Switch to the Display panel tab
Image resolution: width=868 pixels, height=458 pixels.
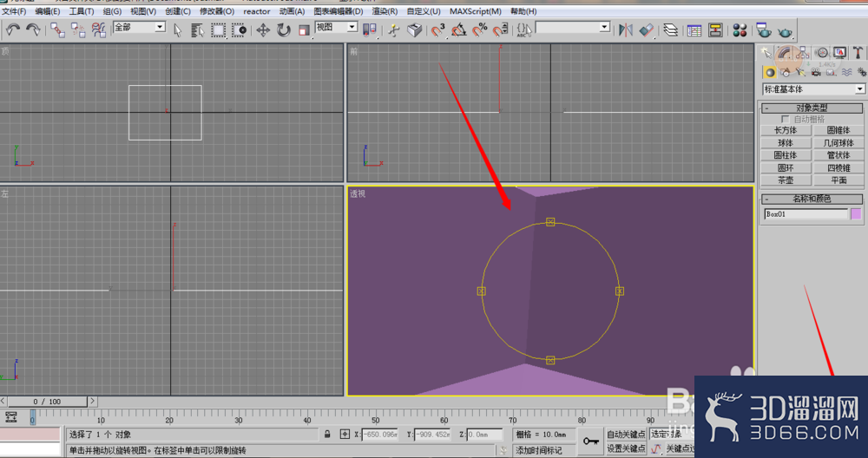[x=839, y=53]
